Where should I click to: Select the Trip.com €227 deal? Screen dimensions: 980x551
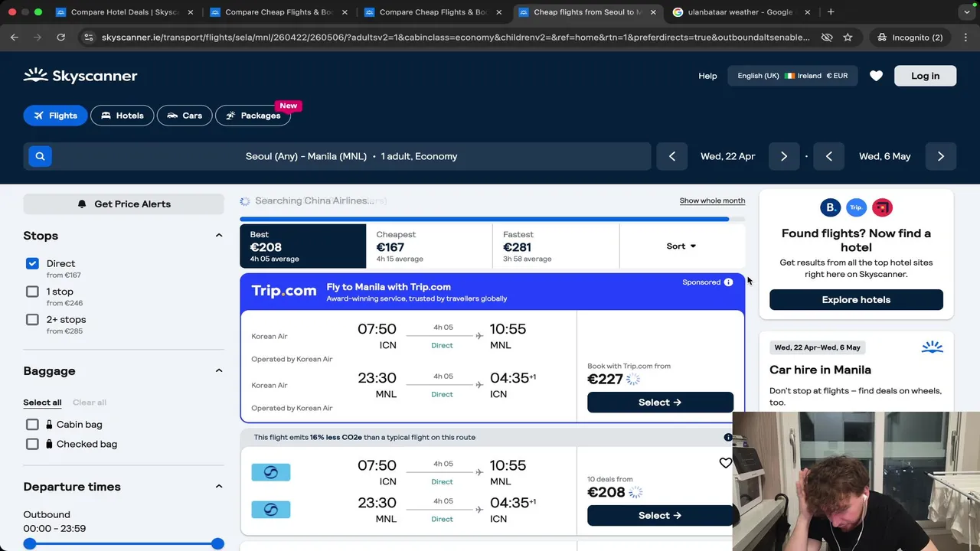coord(660,403)
